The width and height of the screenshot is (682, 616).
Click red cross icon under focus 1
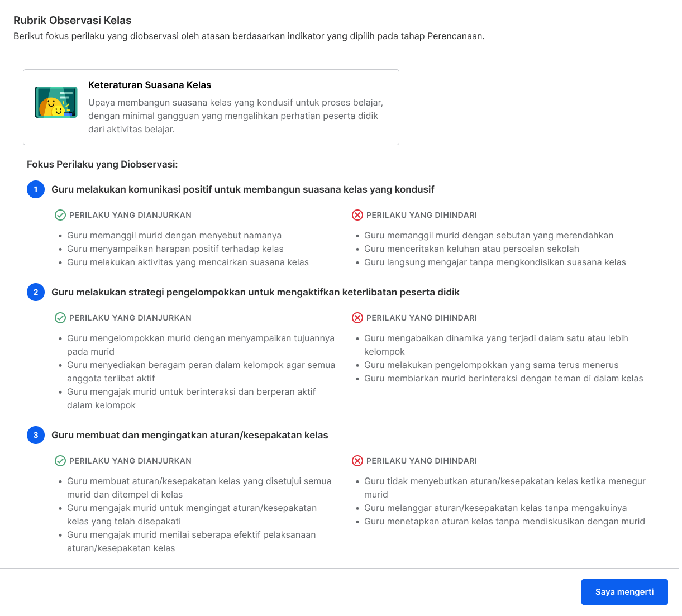(357, 215)
